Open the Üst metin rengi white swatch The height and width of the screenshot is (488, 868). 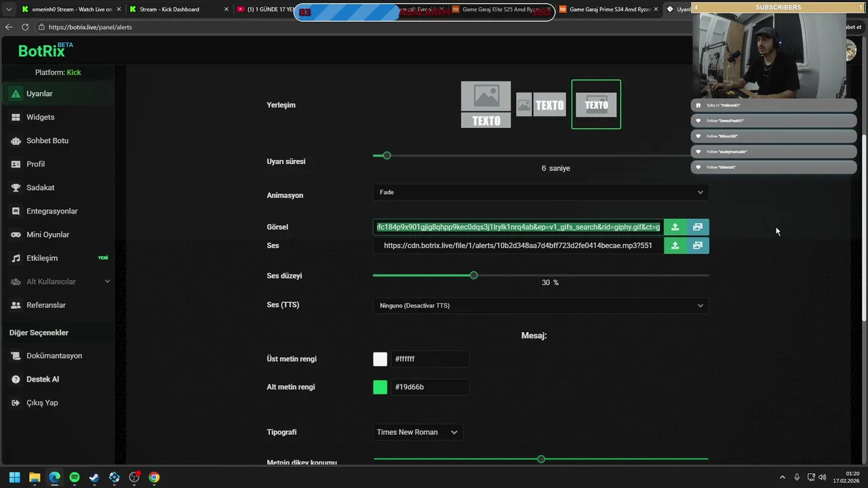tap(380, 359)
